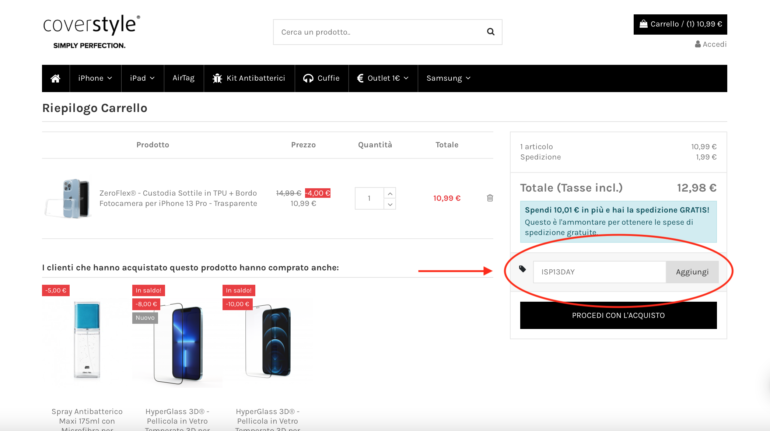Click the -4,00 € discount badge
Viewport: 770px width, 431px height.
click(x=318, y=193)
